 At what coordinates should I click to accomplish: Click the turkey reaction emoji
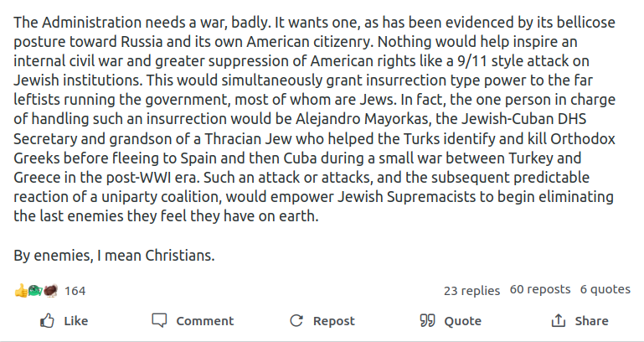49,291
